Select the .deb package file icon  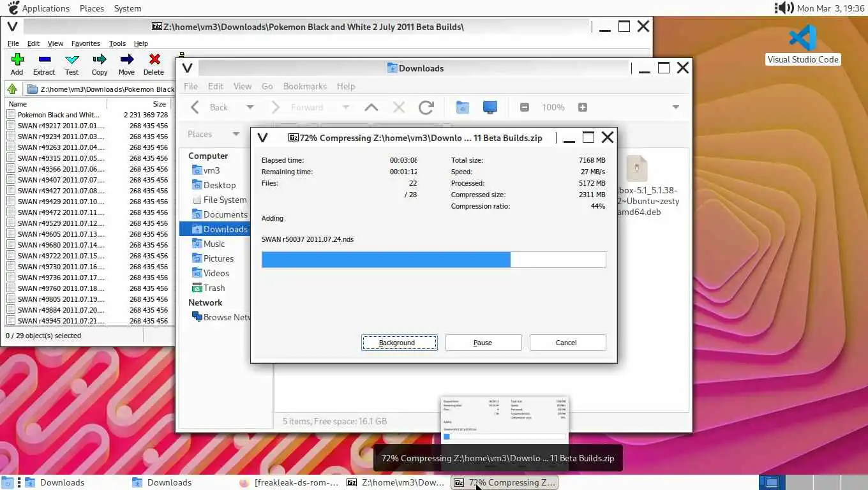[x=636, y=168]
